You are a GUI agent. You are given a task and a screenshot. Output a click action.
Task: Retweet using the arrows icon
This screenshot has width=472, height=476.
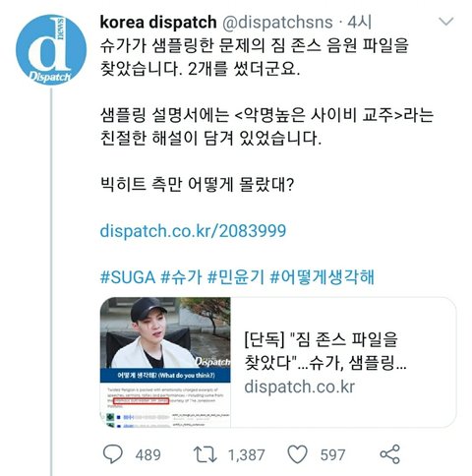coord(205,454)
